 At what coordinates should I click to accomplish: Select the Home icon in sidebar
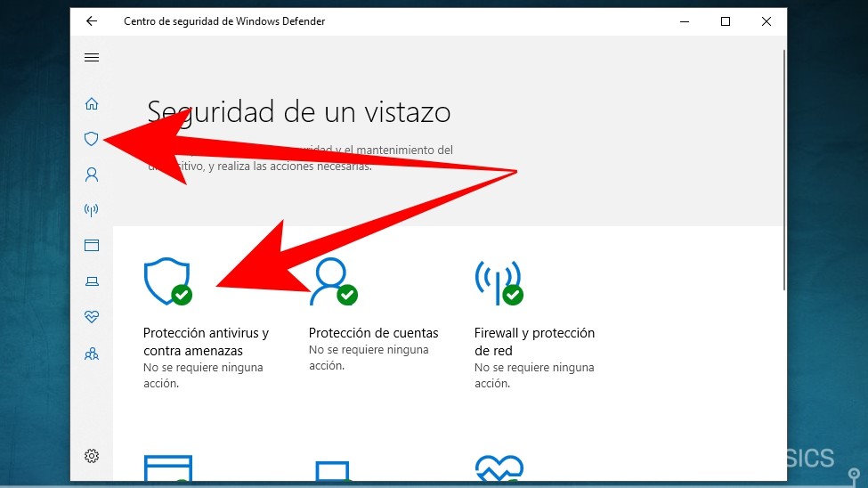pyautogui.click(x=92, y=103)
